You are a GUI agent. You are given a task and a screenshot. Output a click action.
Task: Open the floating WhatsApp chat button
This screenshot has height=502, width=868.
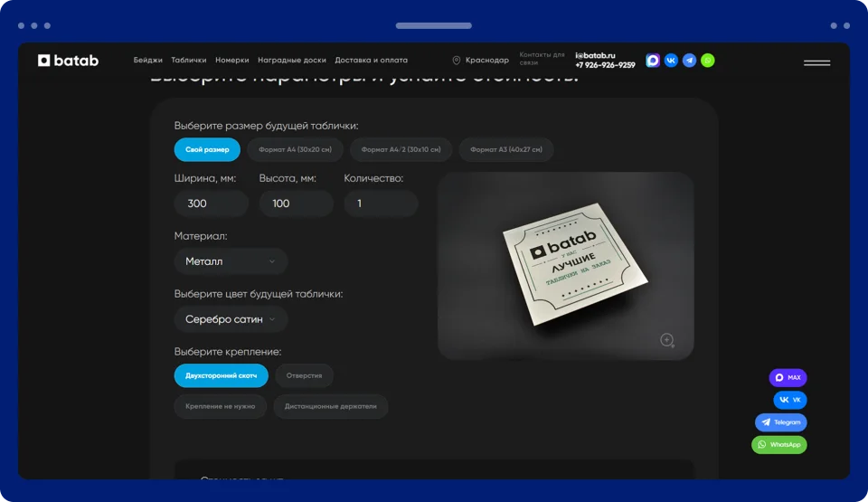tap(778, 444)
